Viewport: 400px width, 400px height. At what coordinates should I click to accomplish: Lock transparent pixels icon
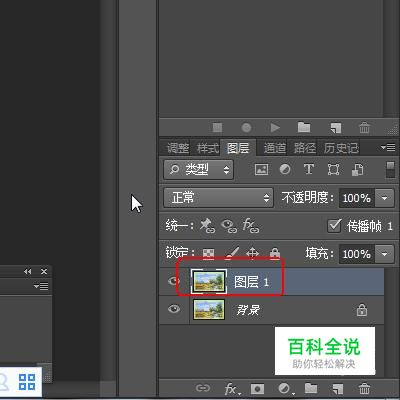pos(209,253)
